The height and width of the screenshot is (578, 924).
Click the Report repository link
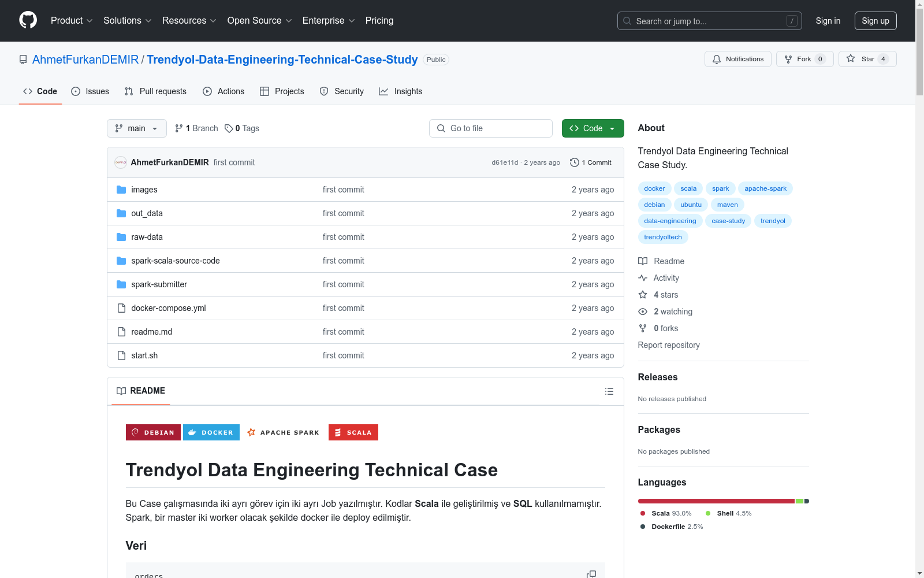669,345
